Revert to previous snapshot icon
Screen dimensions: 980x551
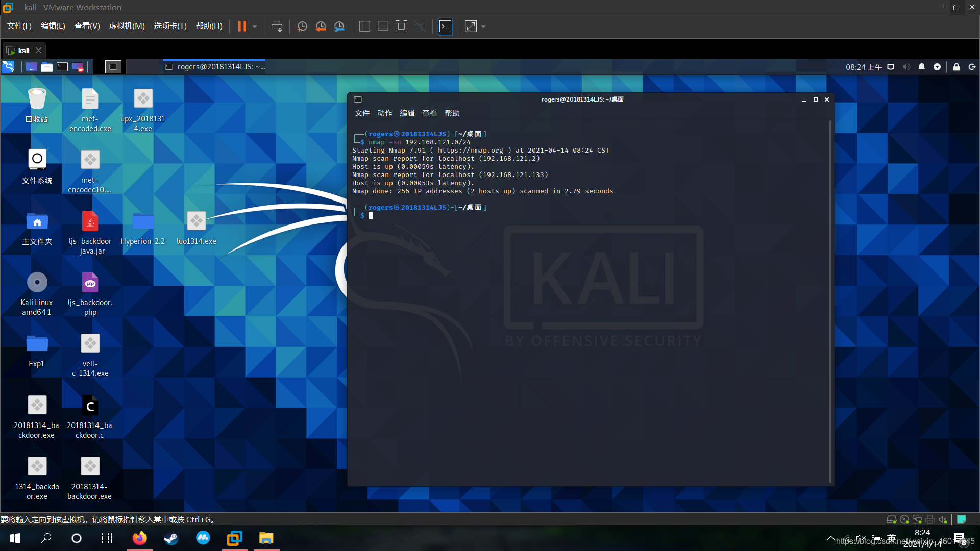(x=321, y=26)
